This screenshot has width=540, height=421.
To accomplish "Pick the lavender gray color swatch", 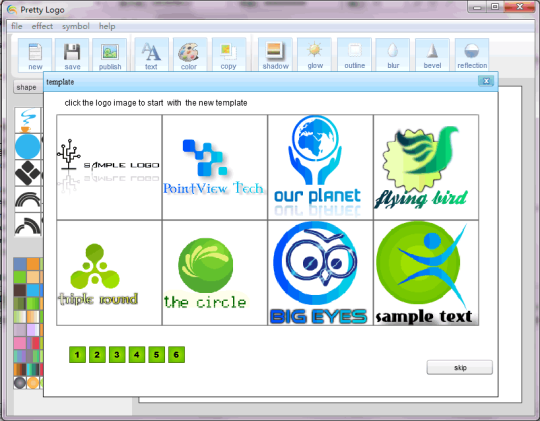I will tap(20, 330).
